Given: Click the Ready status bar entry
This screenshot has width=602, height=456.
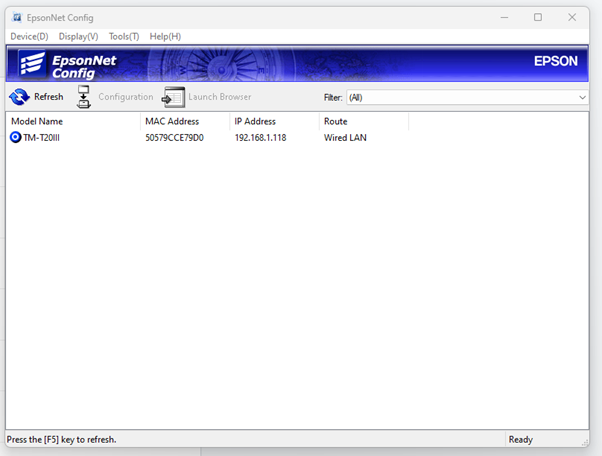Looking at the screenshot, I should tap(521, 439).
